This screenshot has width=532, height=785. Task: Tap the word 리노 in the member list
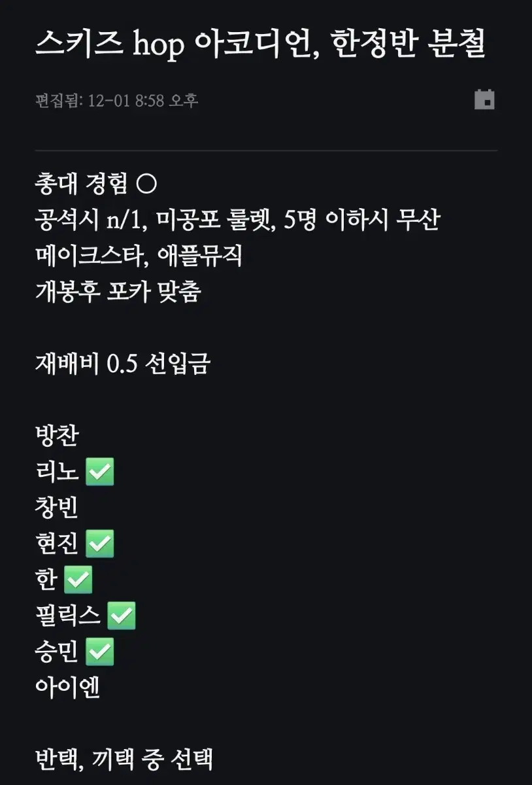(57, 472)
